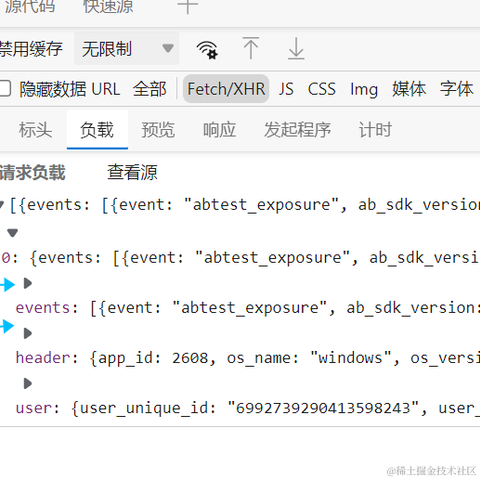Filter requests by 媒体
This screenshot has height=480, width=480.
click(409, 89)
